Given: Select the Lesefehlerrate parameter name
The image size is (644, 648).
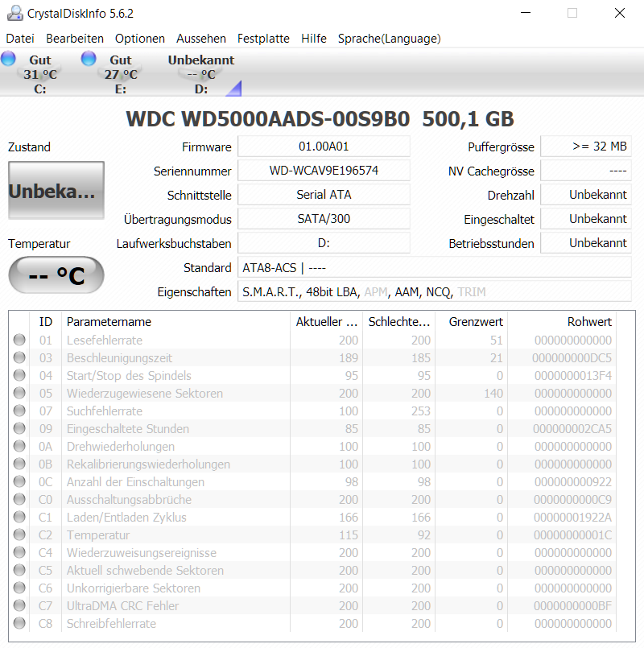Looking at the screenshot, I should (x=105, y=341).
